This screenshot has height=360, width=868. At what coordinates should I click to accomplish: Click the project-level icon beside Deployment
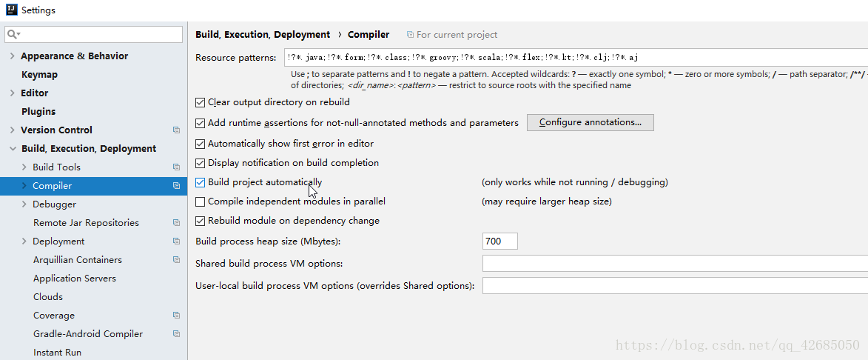(176, 241)
